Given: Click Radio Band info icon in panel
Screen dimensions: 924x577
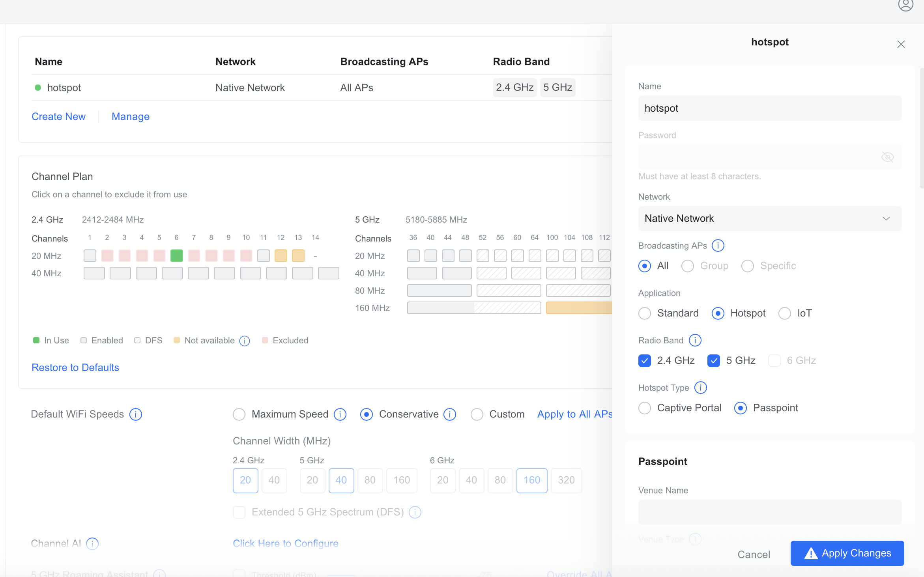Looking at the screenshot, I should pos(695,340).
